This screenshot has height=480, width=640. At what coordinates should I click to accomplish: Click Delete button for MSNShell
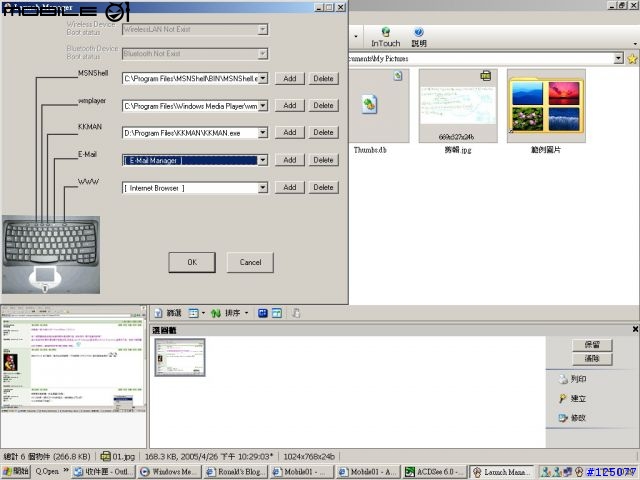[323, 78]
